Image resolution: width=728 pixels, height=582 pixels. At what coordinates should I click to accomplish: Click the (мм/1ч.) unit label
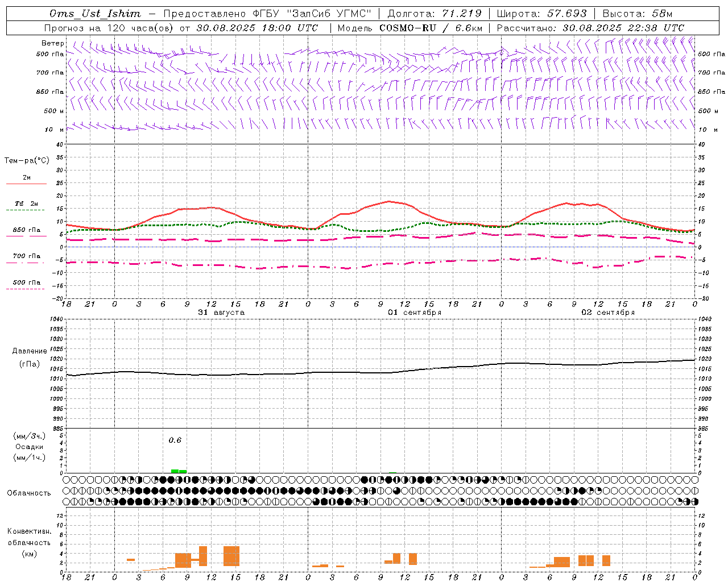coord(30,458)
